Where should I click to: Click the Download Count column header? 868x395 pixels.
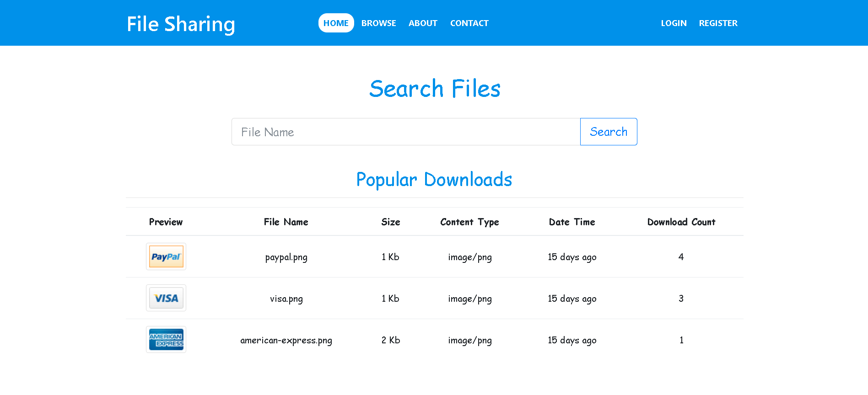tap(681, 222)
